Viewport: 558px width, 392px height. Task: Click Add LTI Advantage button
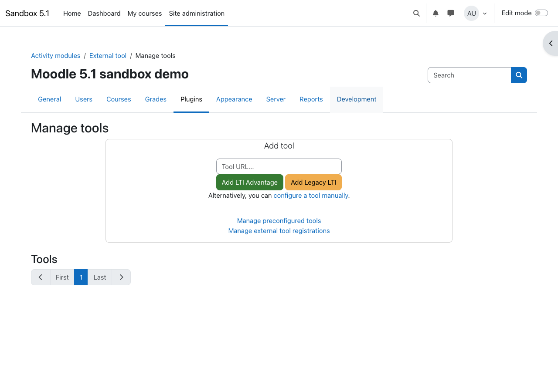[249, 182]
